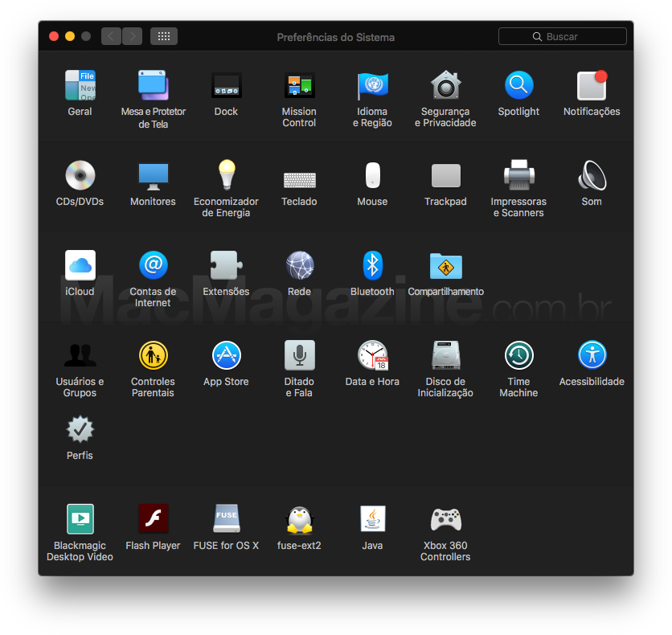Click the back navigation arrow

111,36
